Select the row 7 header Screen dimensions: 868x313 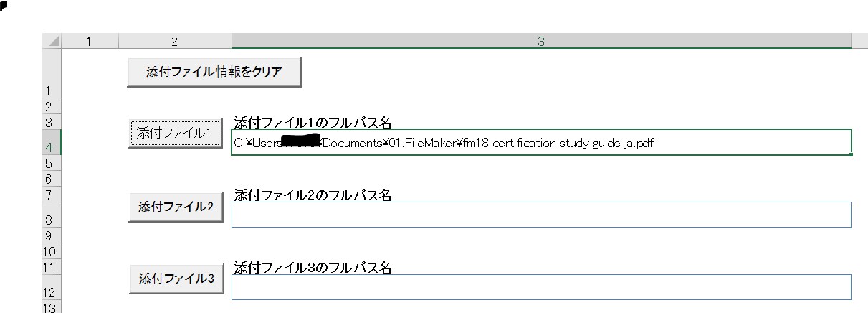(x=52, y=194)
